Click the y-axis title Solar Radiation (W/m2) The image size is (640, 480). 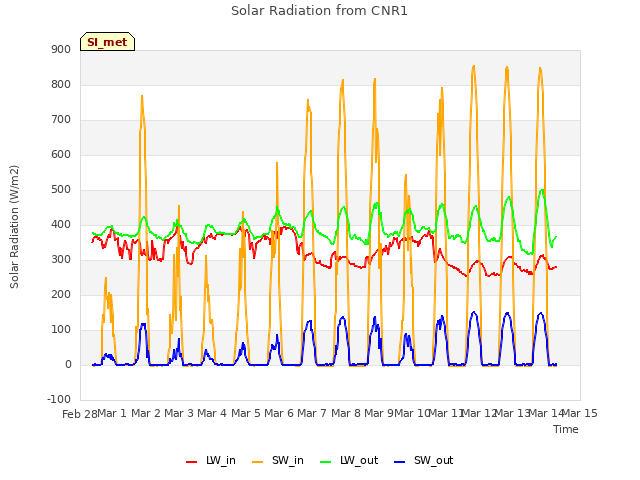point(14,227)
